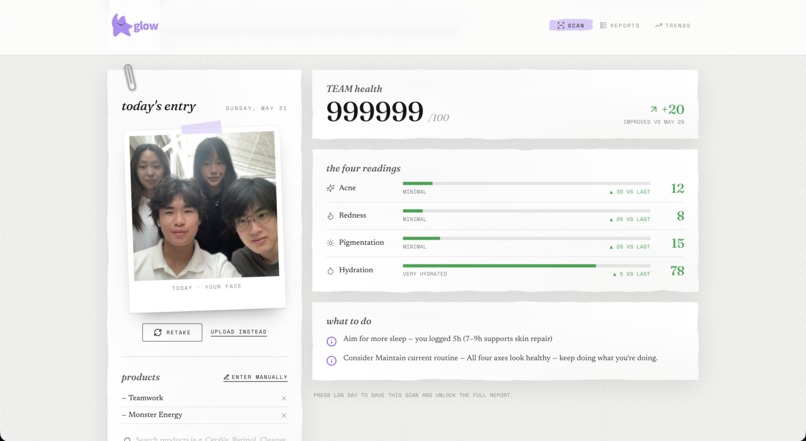The width and height of the screenshot is (806, 441).
Task: Click the glow star logo
Action: click(135, 25)
